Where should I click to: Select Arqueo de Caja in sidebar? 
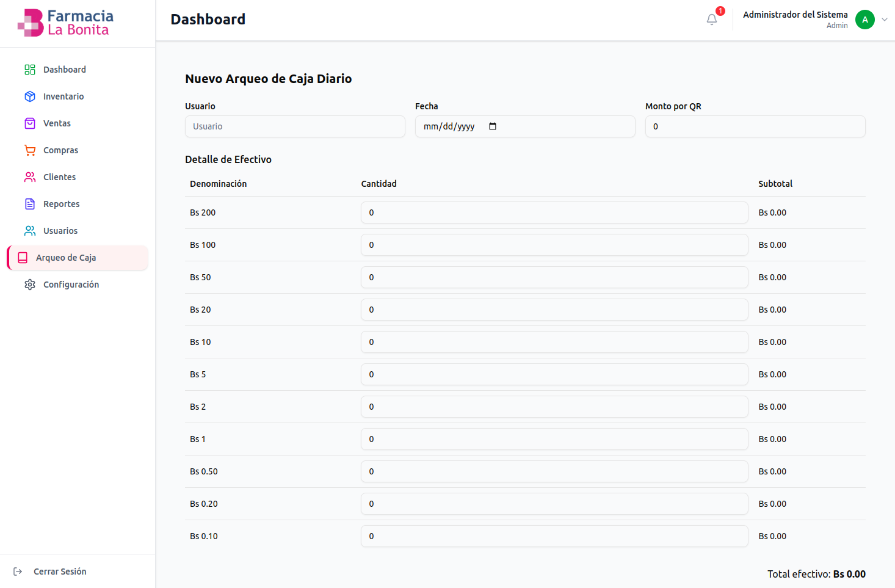point(66,258)
